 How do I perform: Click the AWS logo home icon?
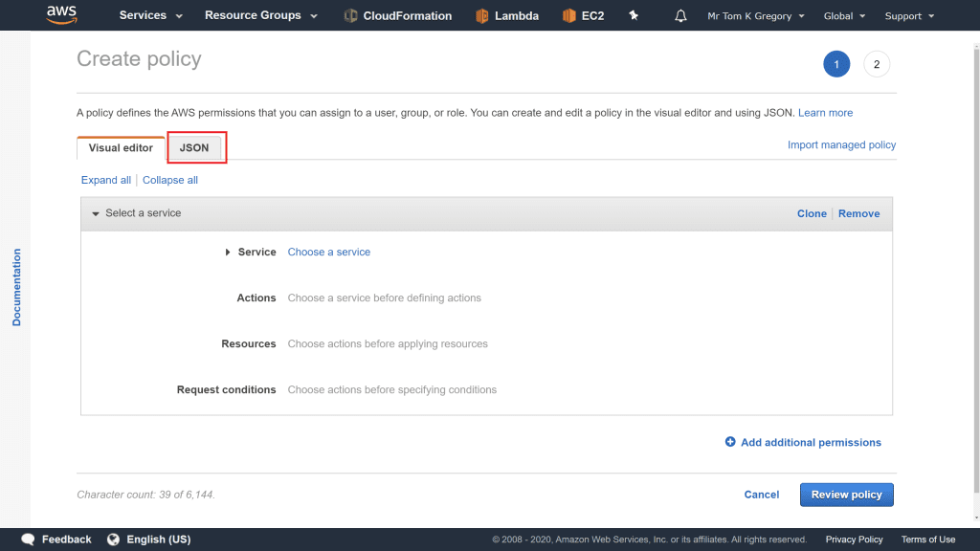pos(61,15)
